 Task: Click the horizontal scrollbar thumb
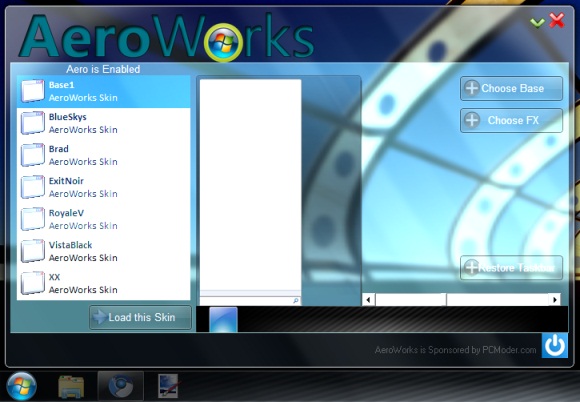click(411, 300)
